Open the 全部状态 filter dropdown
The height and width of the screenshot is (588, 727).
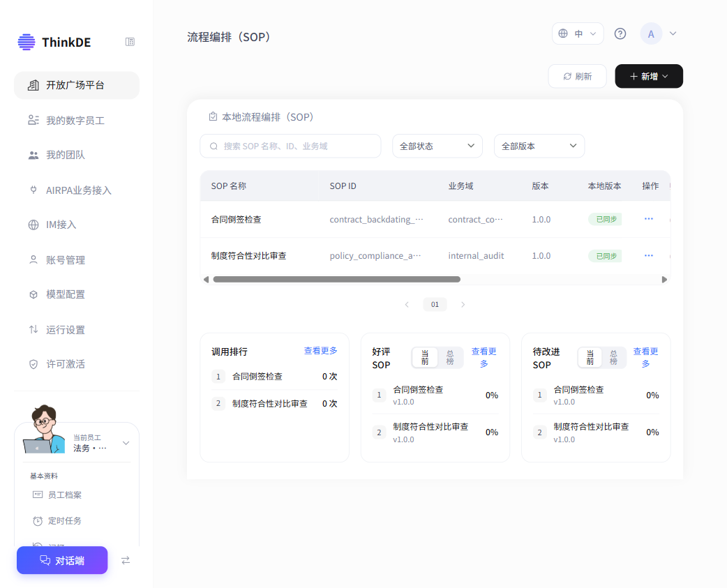(437, 146)
